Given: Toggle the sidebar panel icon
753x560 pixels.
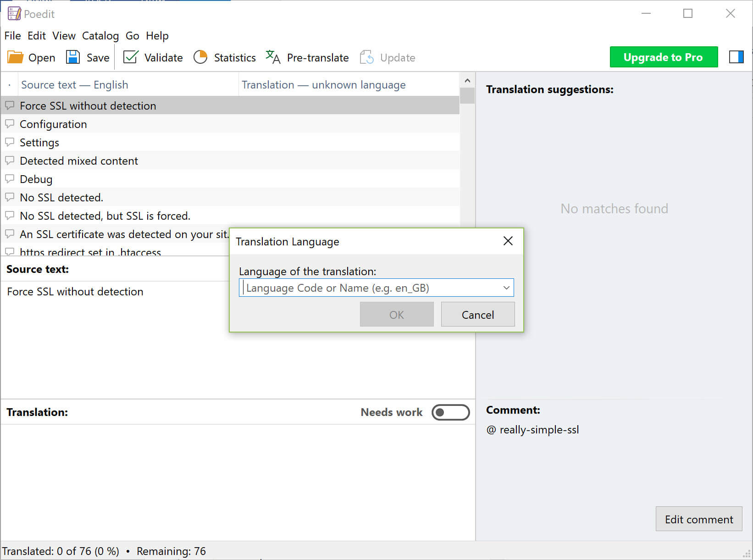Looking at the screenshot, I should pyautogui.click(x=736, y=57).
